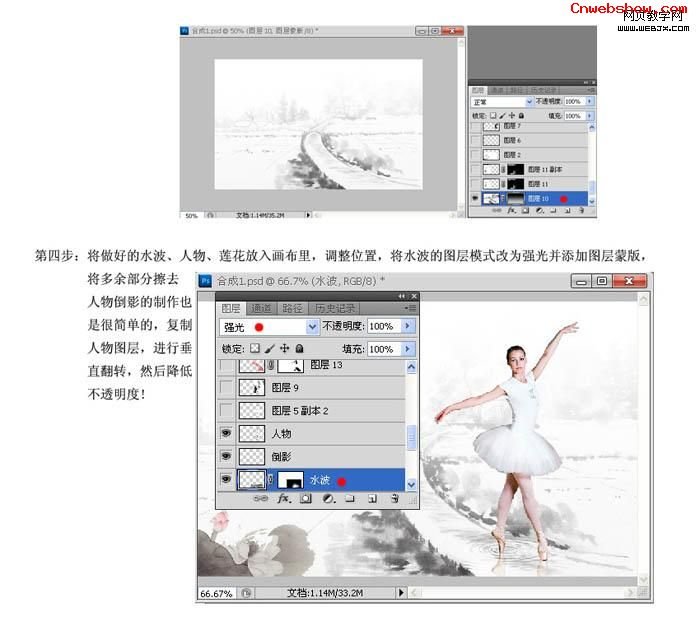This screenshot has width=700, height=626.
Task: Toggle lock position in the 水波 document's layers panel
Action: (284, 348)
